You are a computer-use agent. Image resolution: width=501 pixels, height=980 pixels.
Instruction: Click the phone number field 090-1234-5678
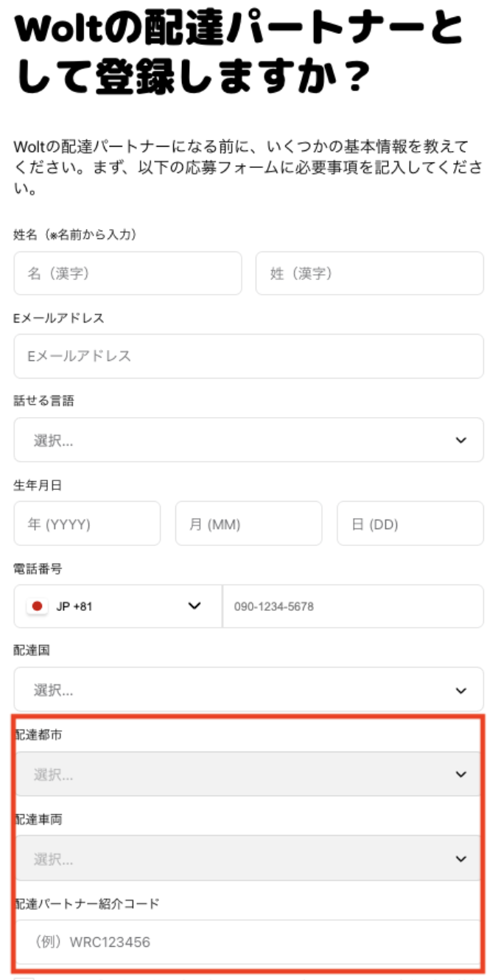(352, 606)
